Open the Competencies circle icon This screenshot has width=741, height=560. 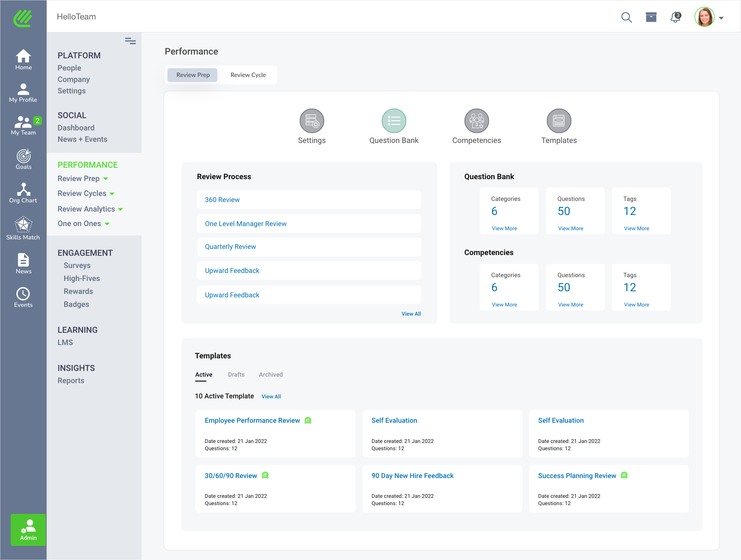click(x=477, y=121)
